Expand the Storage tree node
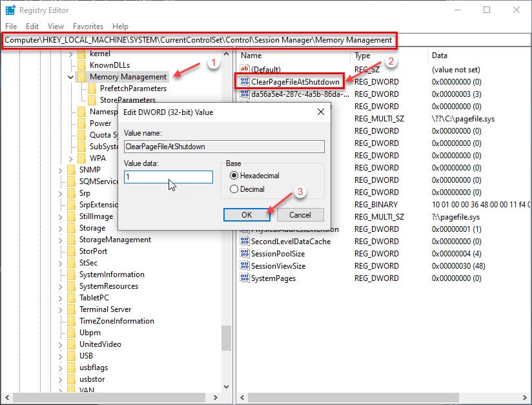The height and width of the screenshot is (405, 532). pos(61,228)
